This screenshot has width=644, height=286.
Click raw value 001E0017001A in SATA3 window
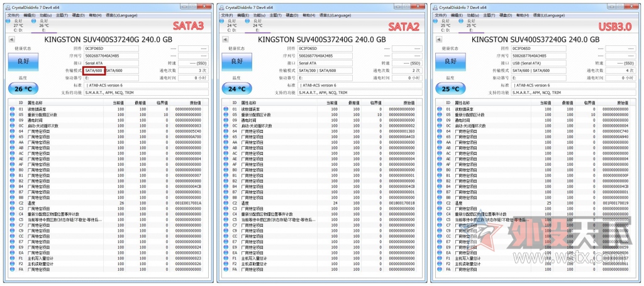tap(188, 203)
